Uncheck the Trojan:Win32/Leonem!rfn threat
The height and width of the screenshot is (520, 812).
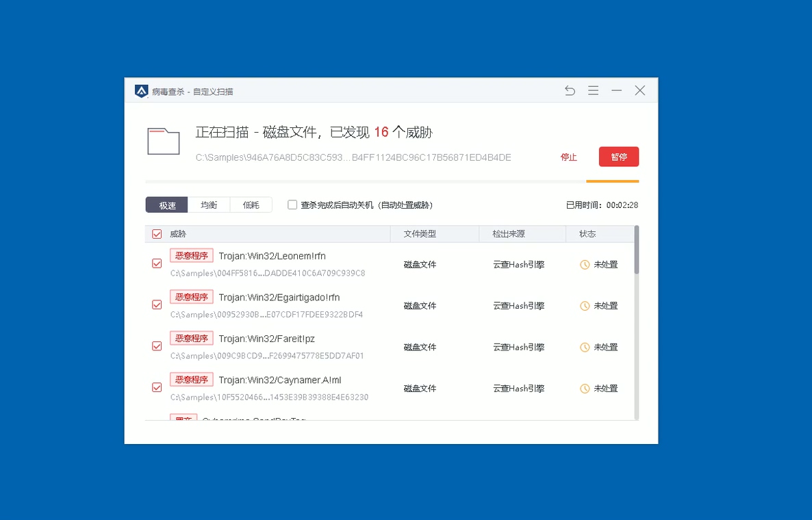pyautogui.click(x=157, y=263)
